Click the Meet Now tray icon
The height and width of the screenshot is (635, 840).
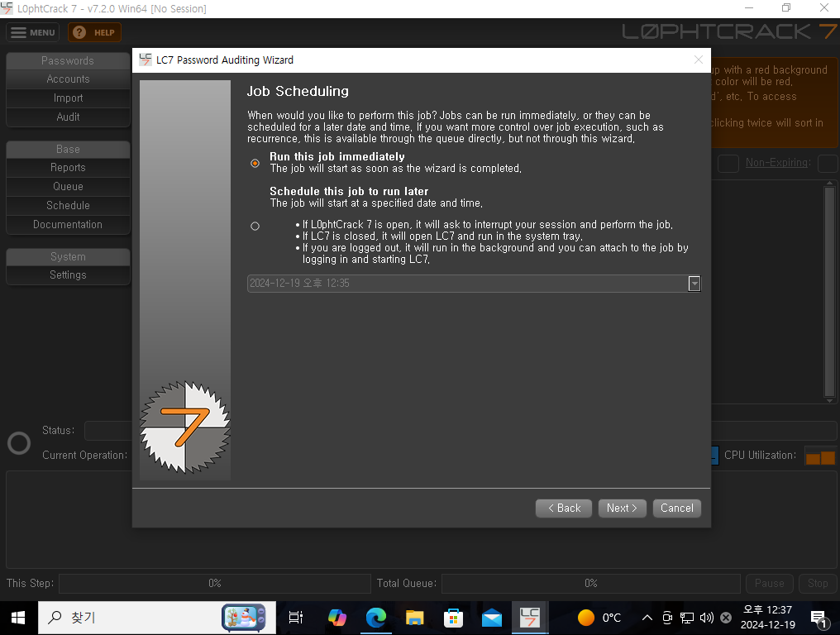(x=667, y=618)
